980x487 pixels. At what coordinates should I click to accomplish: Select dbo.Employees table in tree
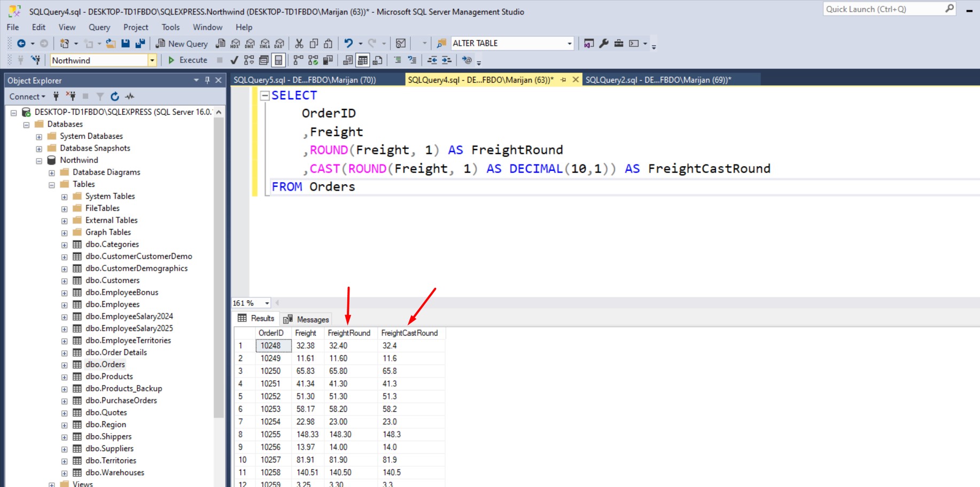click(112, 304)
